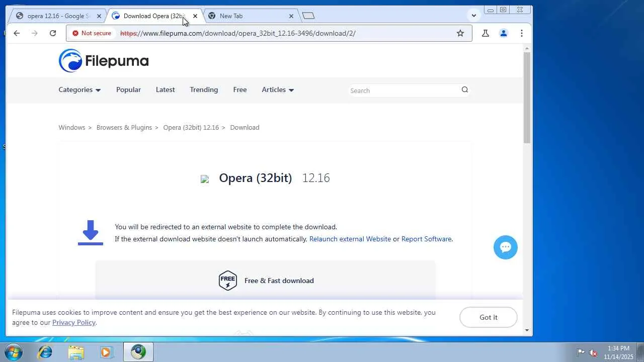
Task: Click the address bar URL
Action: [x=238, y=33]
